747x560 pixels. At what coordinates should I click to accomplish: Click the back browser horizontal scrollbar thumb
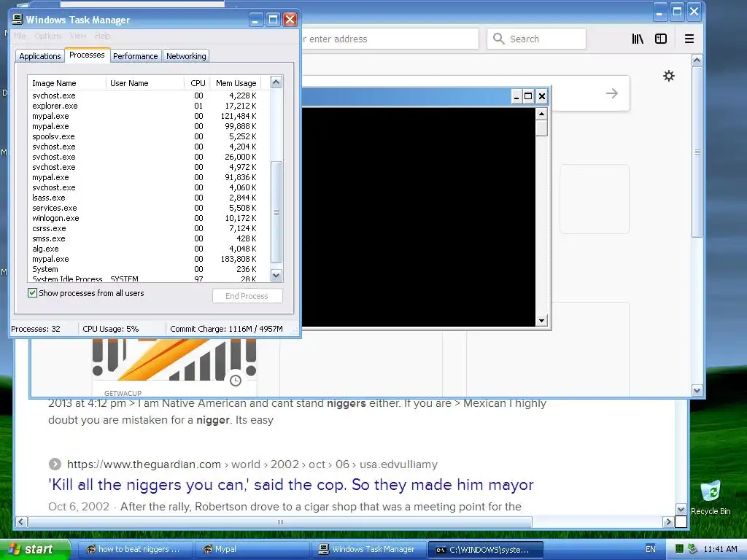coord(280,522)
